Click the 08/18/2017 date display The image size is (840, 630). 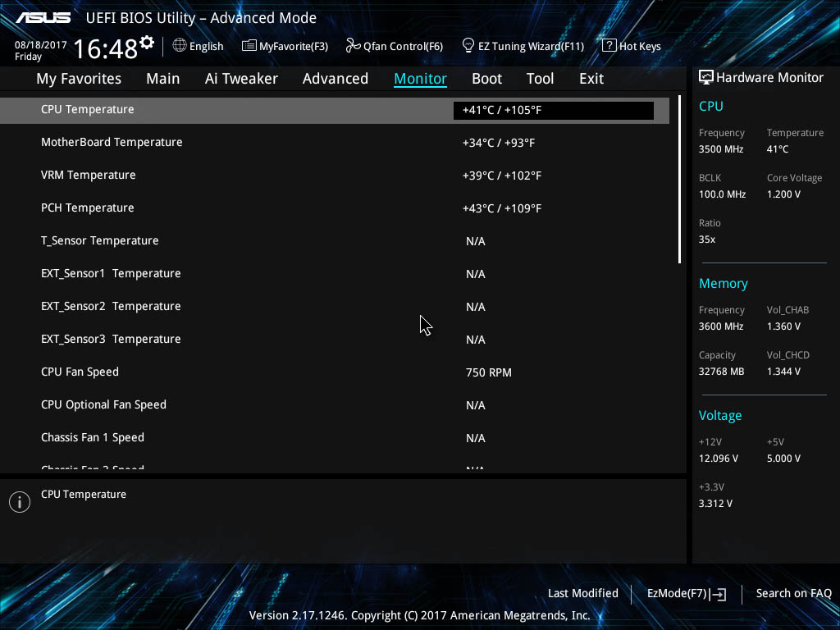pyautogui.click(x=41, y=45)
